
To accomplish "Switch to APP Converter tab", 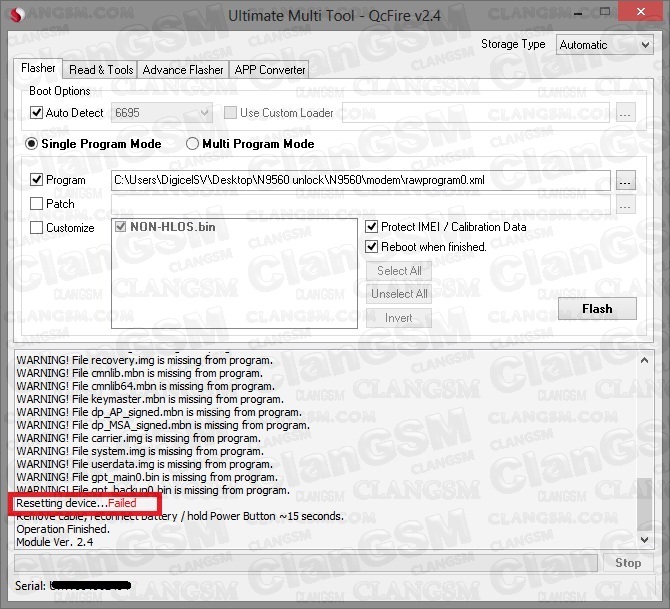I will click(270, 70).
